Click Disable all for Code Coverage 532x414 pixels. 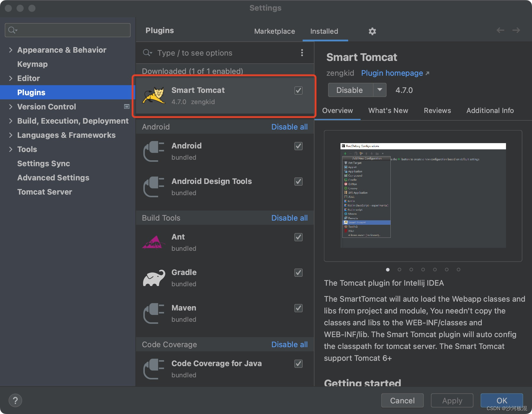[x=289, y=344]
